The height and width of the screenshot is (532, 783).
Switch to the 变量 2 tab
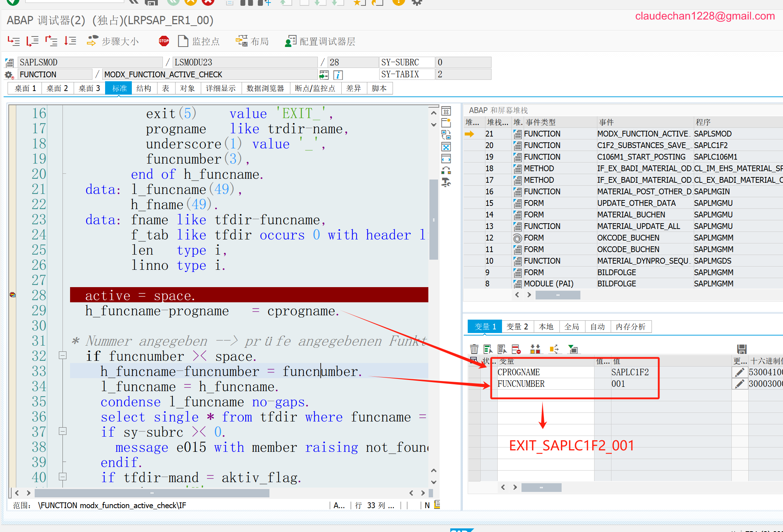click(x=517, y=326)
